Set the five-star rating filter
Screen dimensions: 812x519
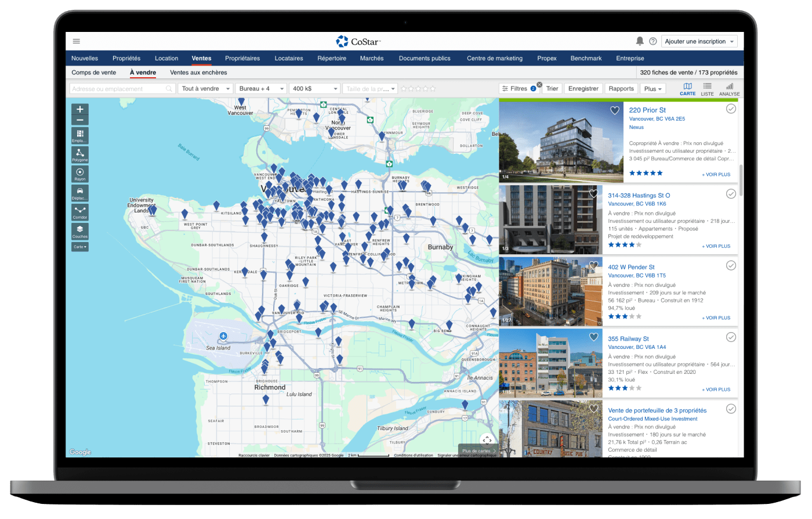[432, 89]
